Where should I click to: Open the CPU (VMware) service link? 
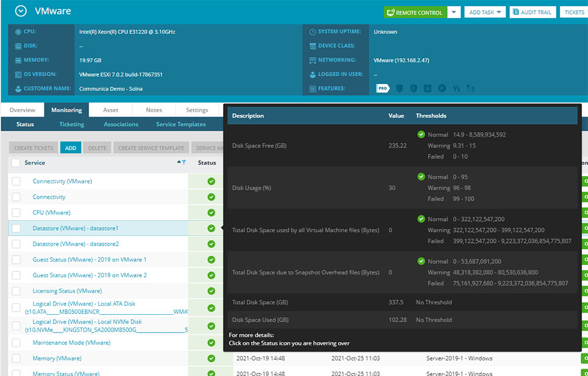tap(52, 213)
